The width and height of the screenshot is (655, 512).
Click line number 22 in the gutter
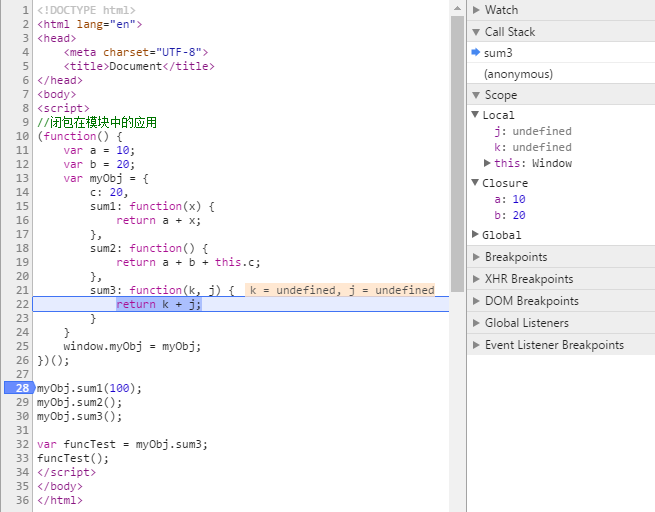click(x=22, y=304)
